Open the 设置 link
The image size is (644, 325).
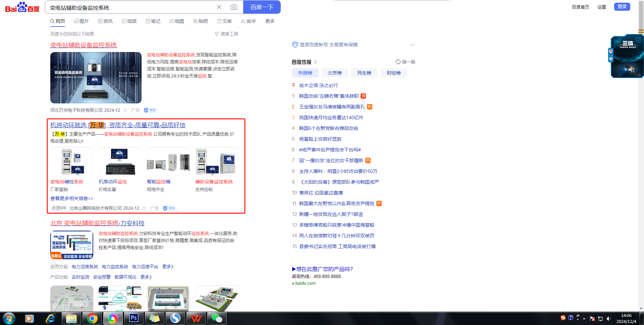pos(602,7)
